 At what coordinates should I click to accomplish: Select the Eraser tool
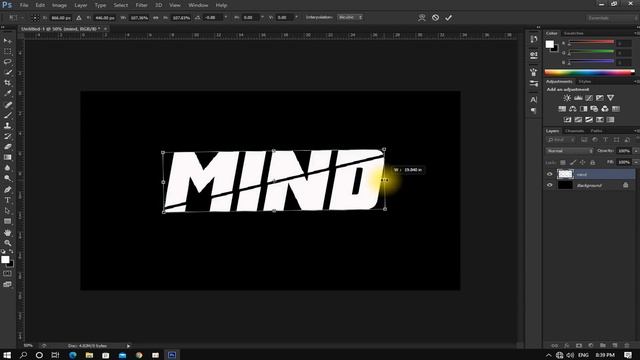pos(7,147)
